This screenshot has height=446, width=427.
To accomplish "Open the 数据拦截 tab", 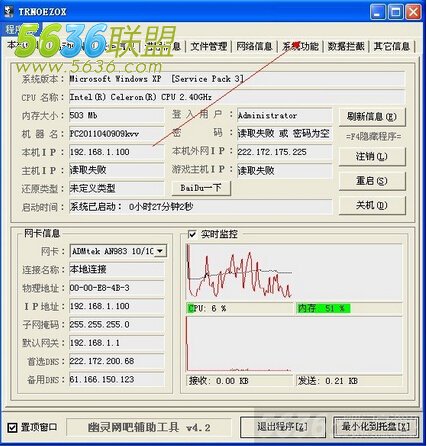I will 346,46.
